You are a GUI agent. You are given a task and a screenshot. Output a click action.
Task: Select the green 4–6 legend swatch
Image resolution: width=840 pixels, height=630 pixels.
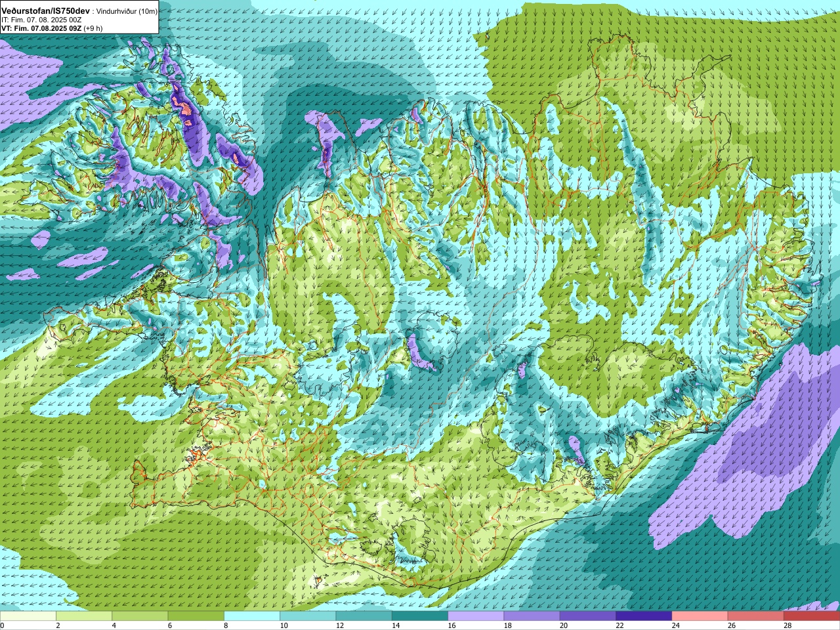coord(140,616)
